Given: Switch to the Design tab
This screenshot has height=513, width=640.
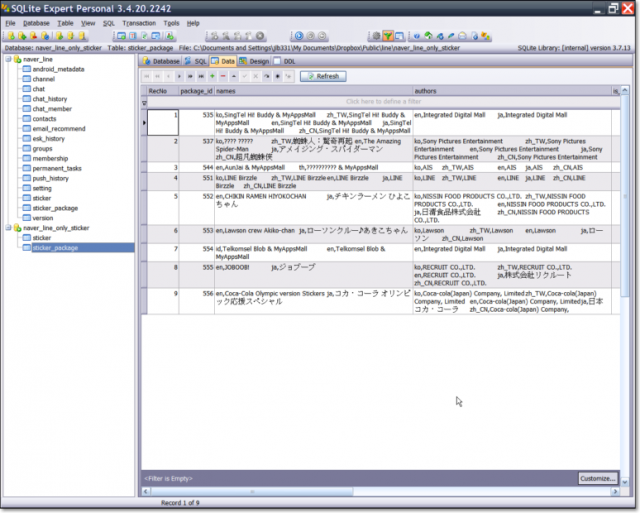Looking at the screenshot, I should tap(254, 61).
